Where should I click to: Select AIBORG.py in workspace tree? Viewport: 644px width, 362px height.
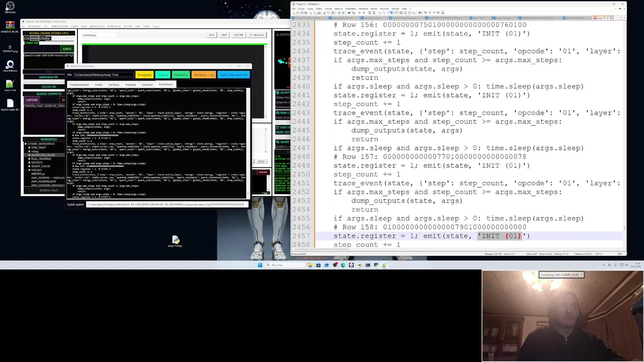(38, 174)
